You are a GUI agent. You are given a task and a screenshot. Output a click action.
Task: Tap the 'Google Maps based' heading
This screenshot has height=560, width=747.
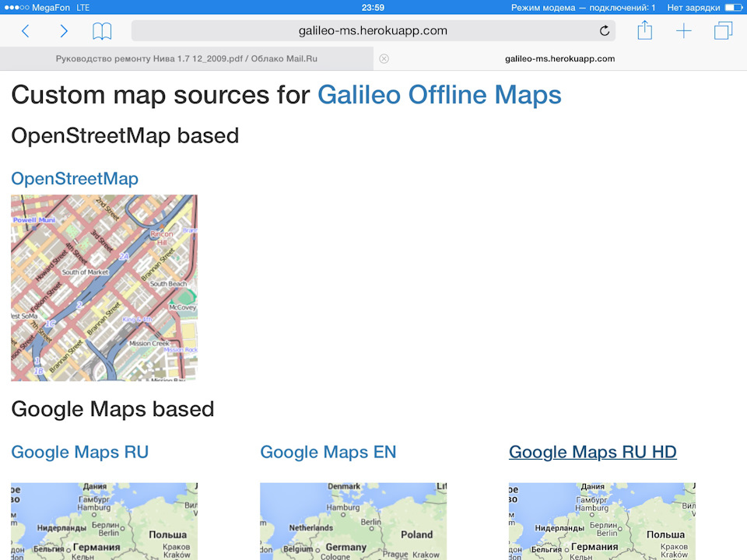(x=112, y=409)
